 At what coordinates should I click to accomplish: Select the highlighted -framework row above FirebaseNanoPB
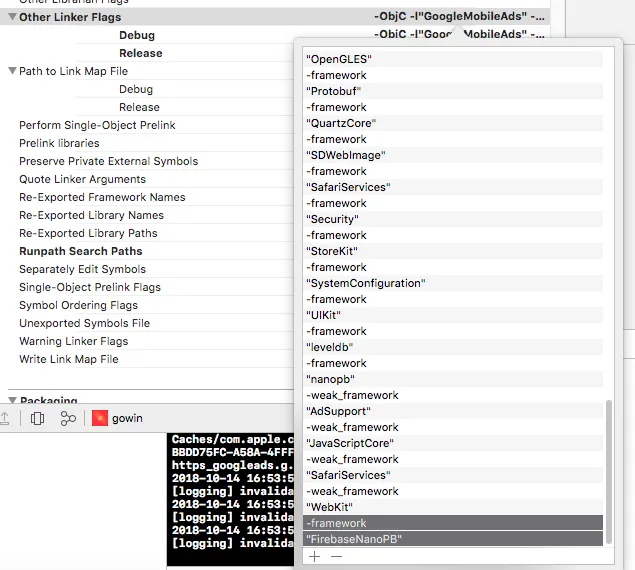click(x=453, y=523)
